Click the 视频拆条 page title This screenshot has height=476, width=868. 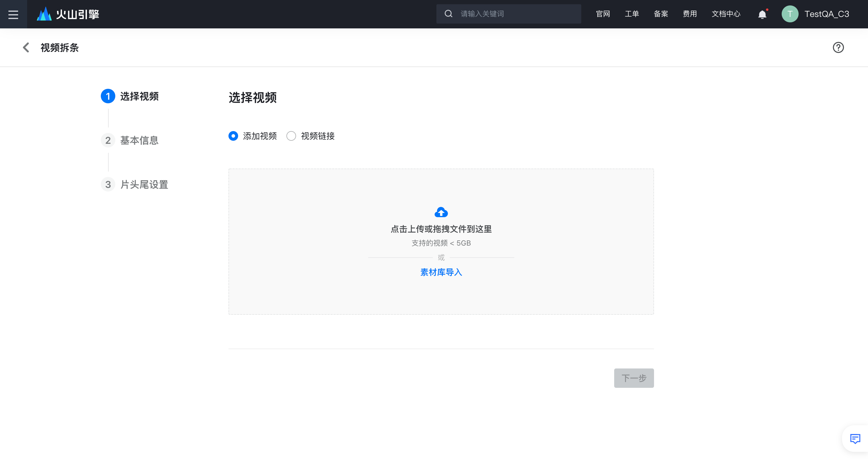tap(60, 48)
